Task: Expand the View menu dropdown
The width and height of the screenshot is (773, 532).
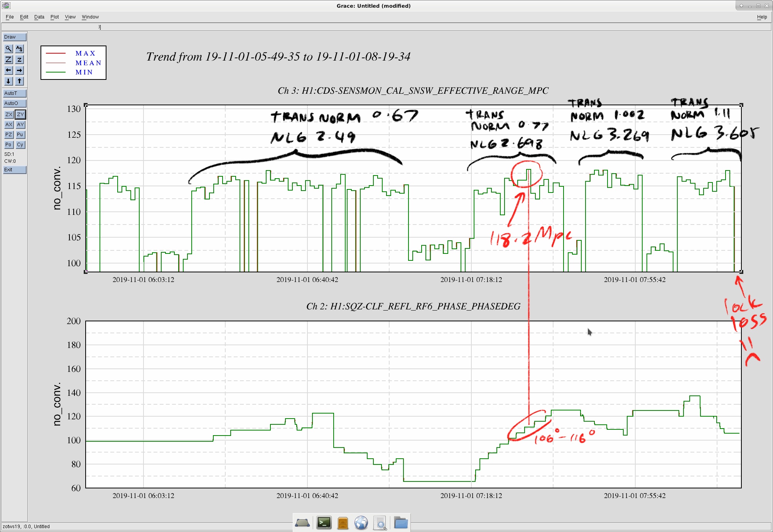Action: pyautogui.click(x=70, y=17)
